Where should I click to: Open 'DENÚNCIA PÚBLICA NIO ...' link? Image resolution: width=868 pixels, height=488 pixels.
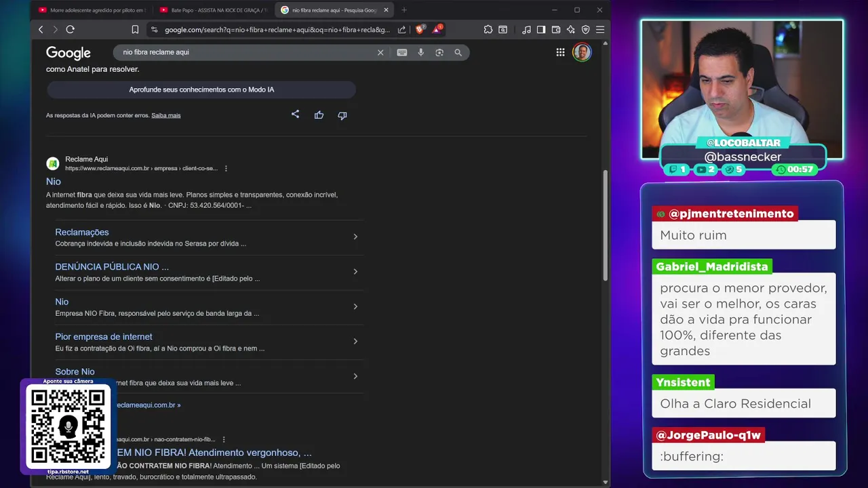pyautogui.click(x=112, y=267)
